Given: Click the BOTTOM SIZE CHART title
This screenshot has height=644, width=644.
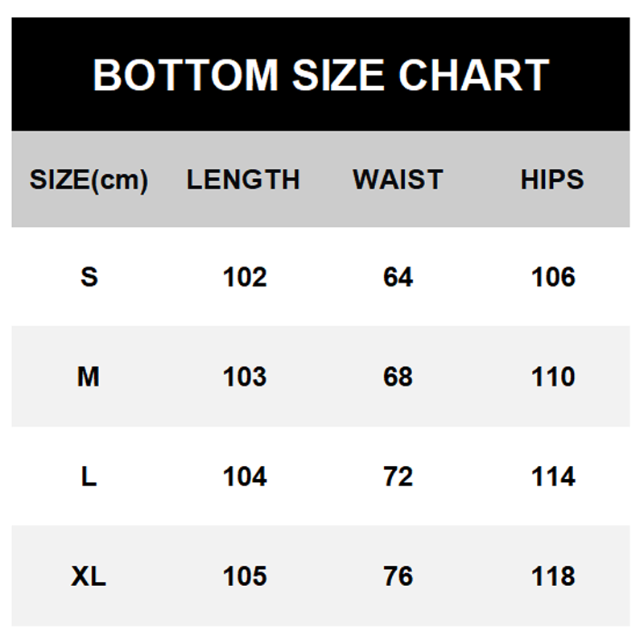Looking at the screenshot, I should (x=320, y=75).
